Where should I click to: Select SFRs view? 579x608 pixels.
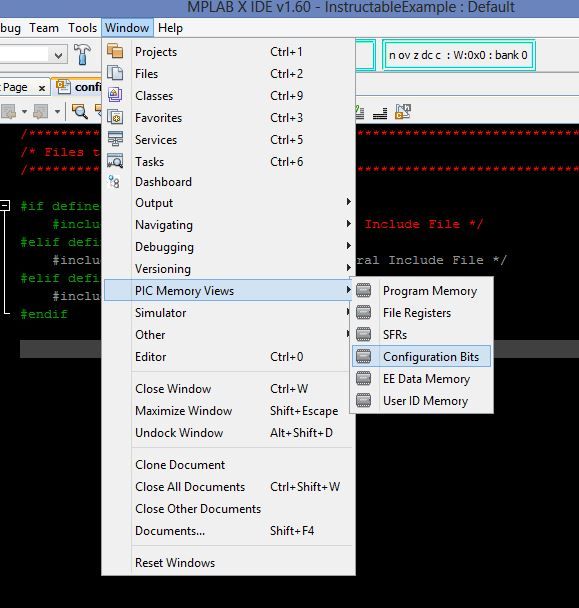click(422, 334)
